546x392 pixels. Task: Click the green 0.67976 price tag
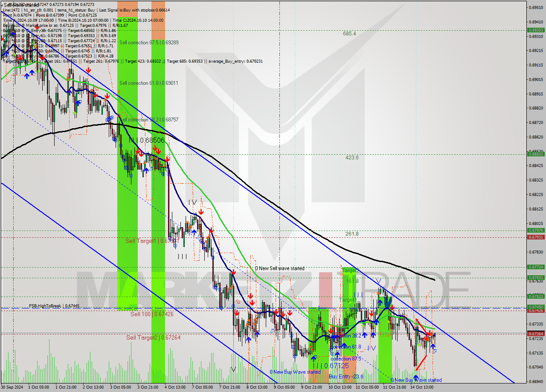pyautogui.click(x=536, y=231)
